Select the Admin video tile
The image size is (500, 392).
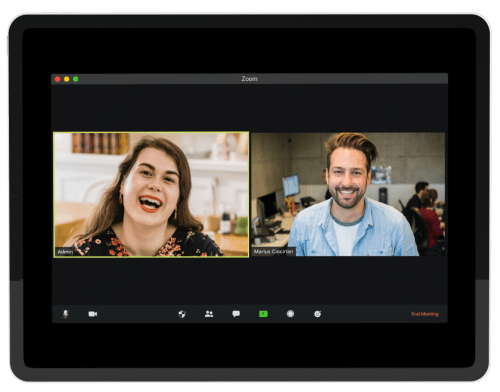(x=151, y=194)
